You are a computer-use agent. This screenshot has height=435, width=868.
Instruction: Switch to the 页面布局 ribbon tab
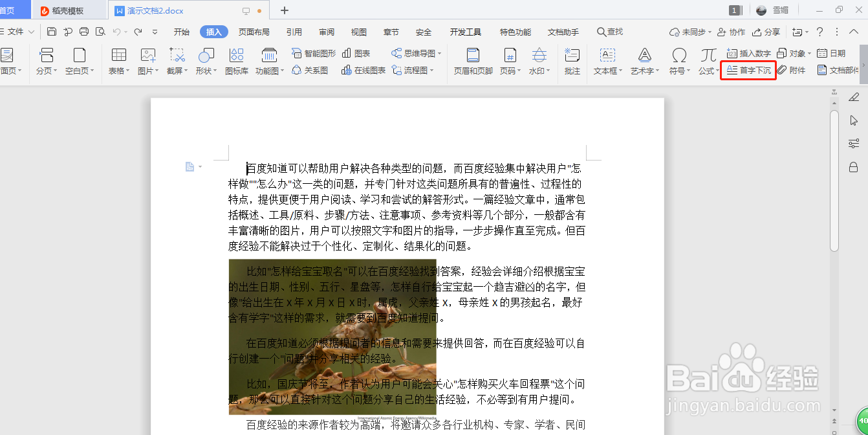[x=254, y=30]
